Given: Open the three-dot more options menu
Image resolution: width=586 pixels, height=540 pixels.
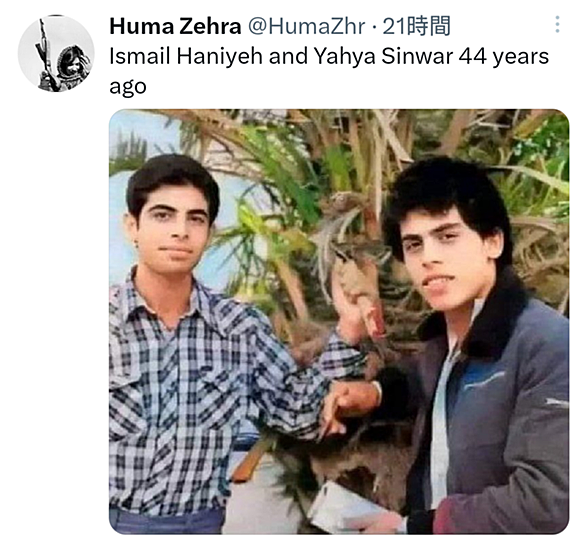Looking at the screenshot, I should coord(557,25).
